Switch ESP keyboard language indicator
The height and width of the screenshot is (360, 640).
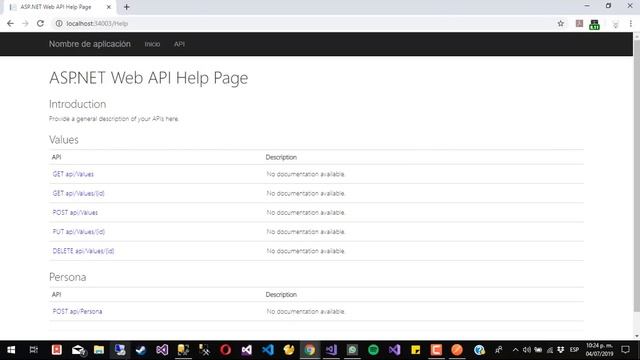tap(574, 350)
